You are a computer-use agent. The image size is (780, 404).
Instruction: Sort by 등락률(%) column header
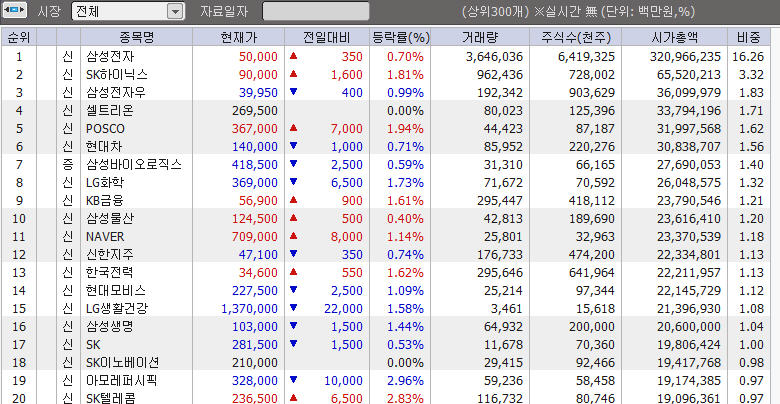point(400,37)
